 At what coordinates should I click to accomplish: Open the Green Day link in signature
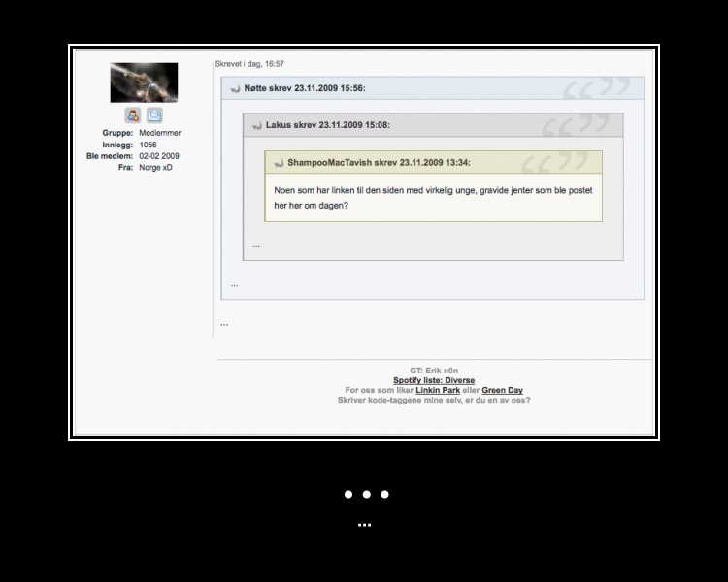[x=502, y=390]
